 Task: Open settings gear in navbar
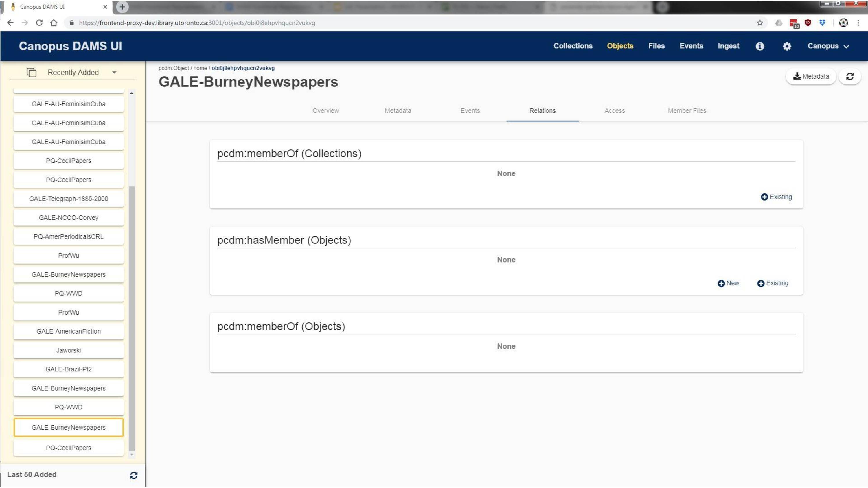[787, 46]
